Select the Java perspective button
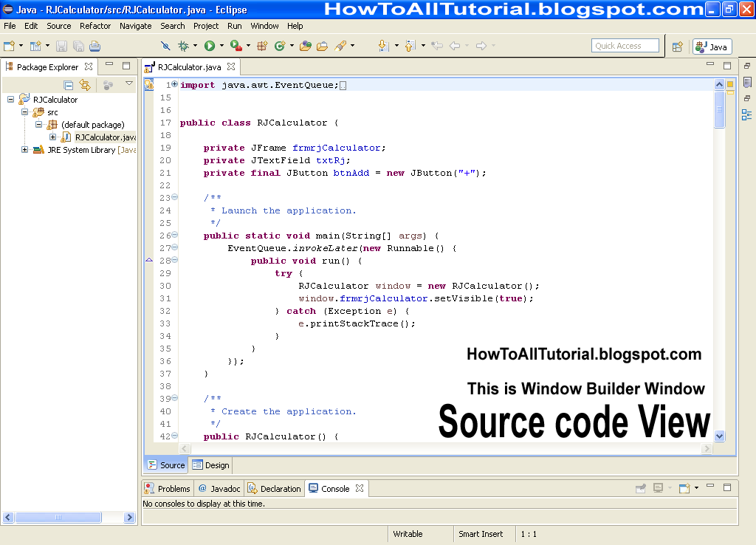The height and width of the screenshot is (545, 756). point(712,47)
